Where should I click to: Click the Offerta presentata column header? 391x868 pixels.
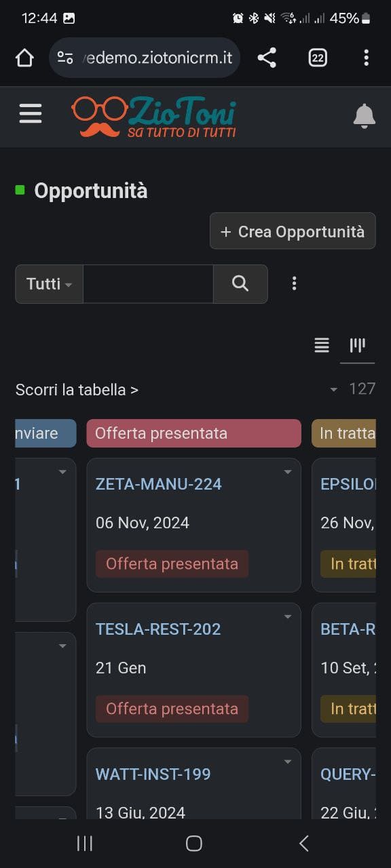[x=193, y=433]
